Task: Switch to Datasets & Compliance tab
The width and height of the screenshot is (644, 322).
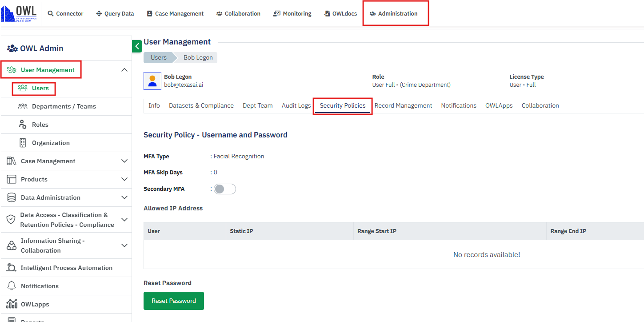Action: point(201,105)
